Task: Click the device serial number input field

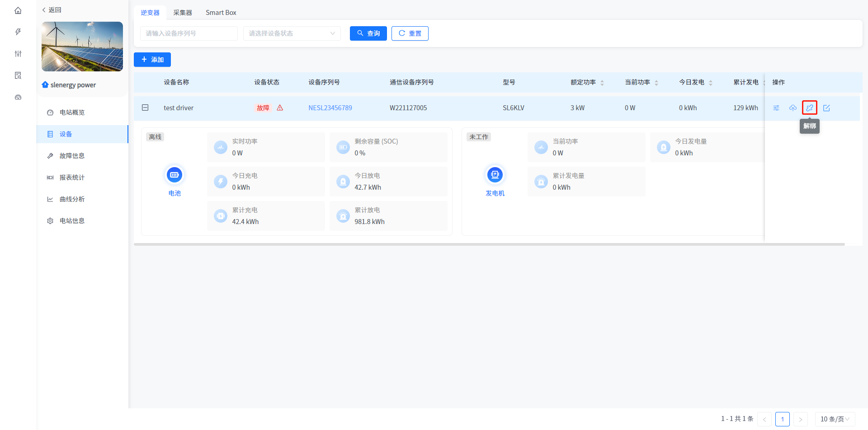Action: [x=189, y=33]
